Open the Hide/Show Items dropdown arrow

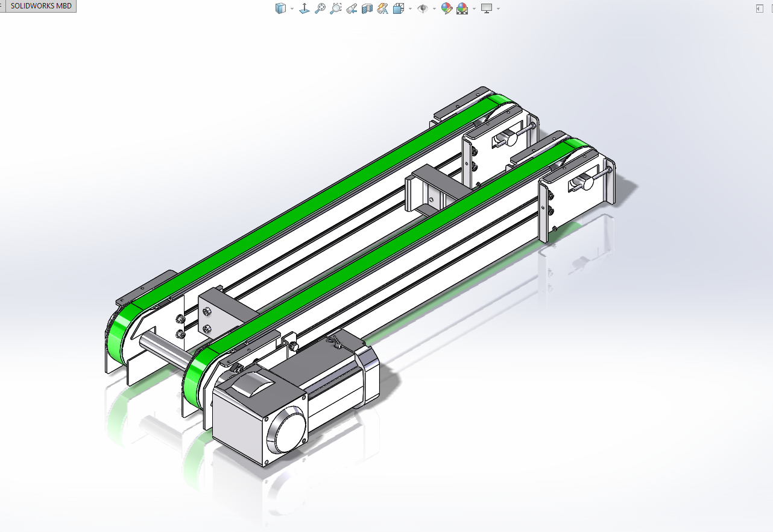point(434,9)
